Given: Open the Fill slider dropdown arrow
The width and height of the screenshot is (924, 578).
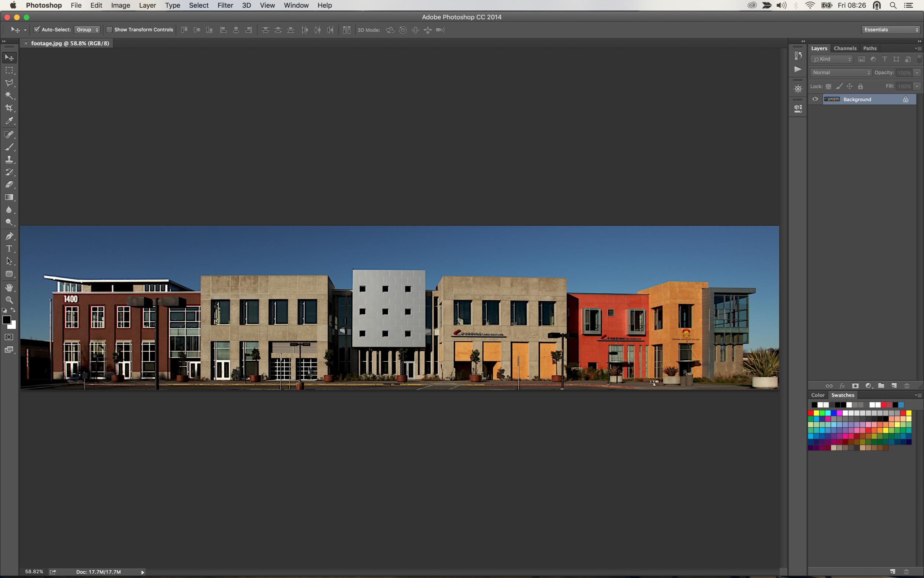Looking at the screenshot, I should pos(917,87).
